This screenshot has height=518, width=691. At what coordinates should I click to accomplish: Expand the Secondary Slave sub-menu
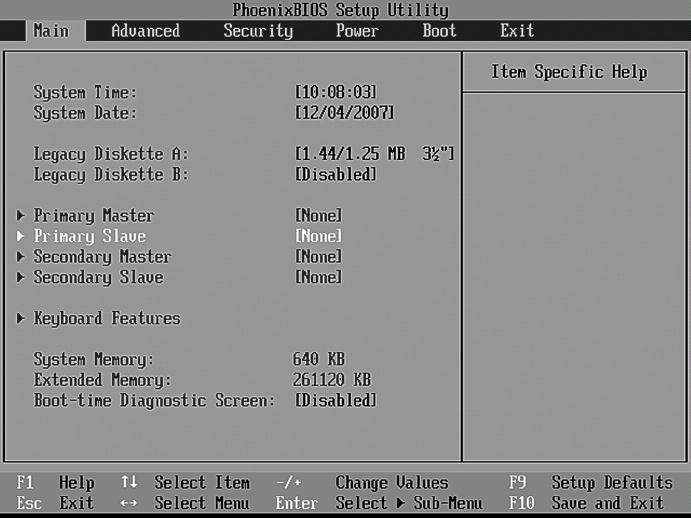click(98, 277)
